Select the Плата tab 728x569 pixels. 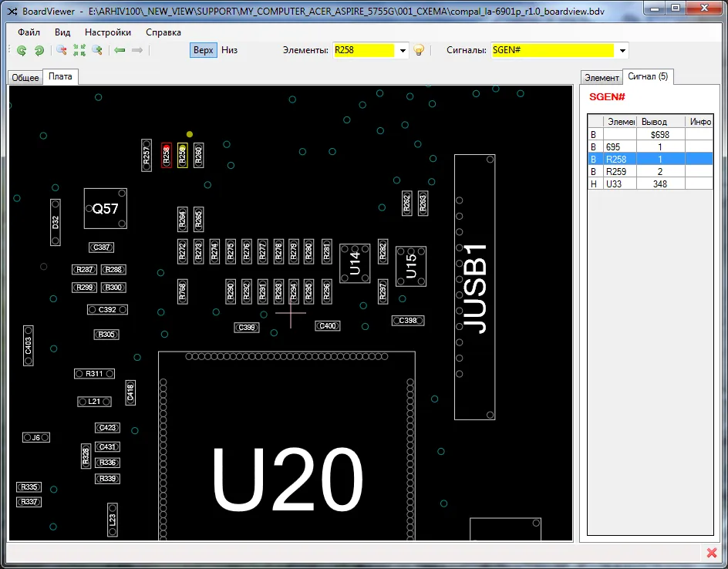[x=60, y=76]
